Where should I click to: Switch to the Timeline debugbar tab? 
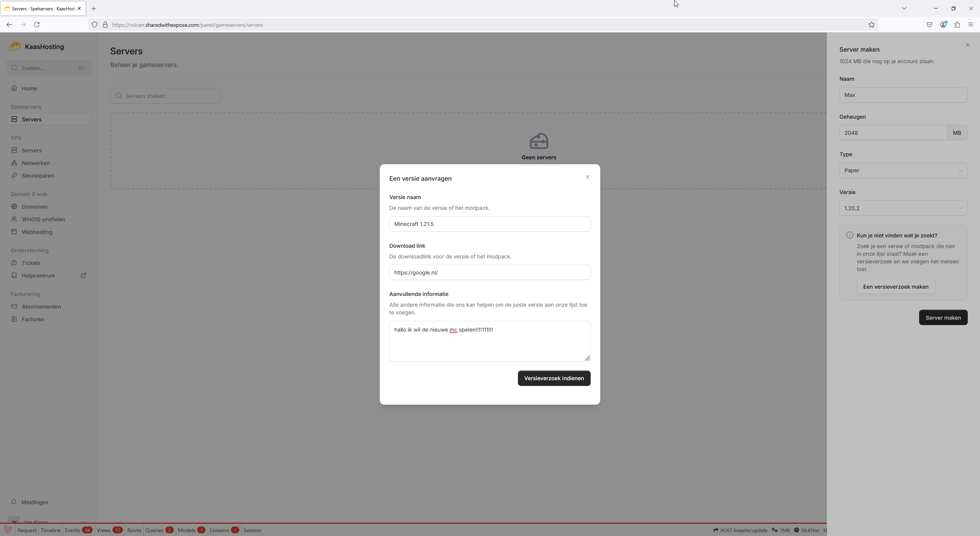[51, 530]
